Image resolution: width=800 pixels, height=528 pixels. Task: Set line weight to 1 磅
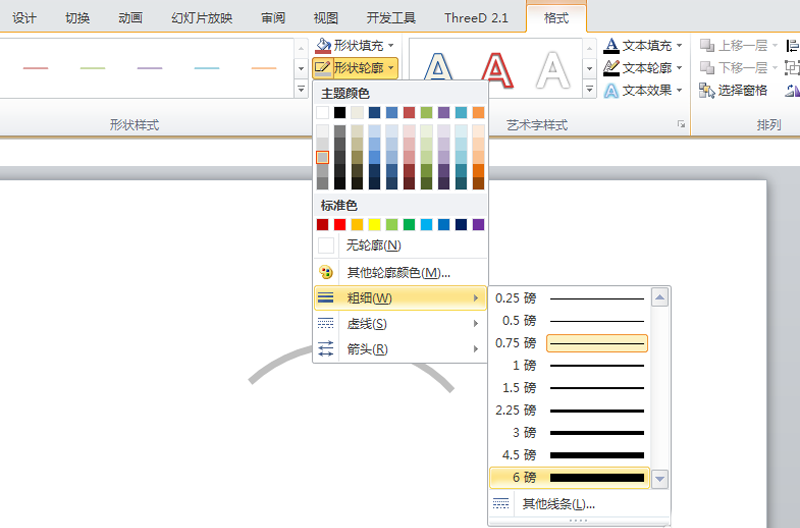pyautogui.click(x=569, y=365)
